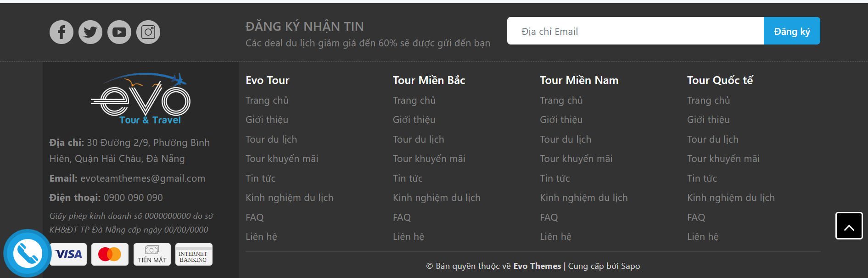Click the Internet Banking payment icon
The width and height of the screenshot is (868, 278).
(194, 254)
